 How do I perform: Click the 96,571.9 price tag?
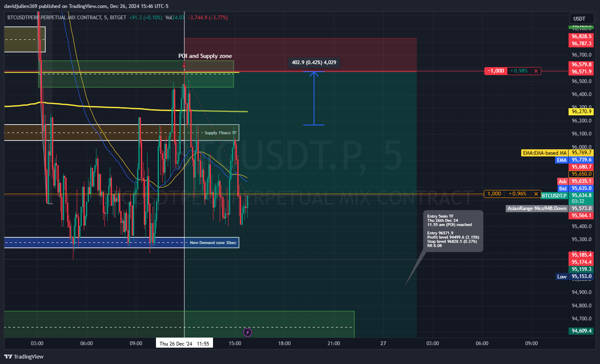click(582, 72)
